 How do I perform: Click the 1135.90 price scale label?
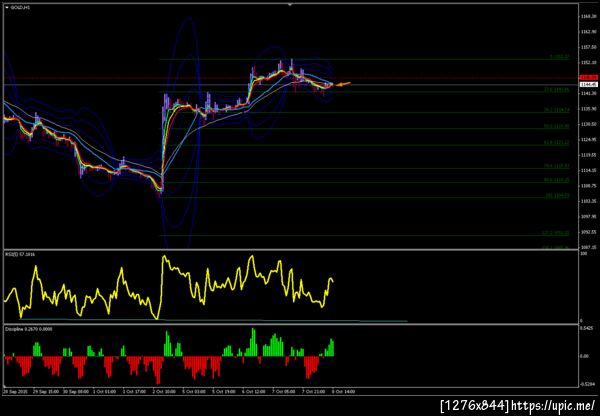click(x=587, y=109)
